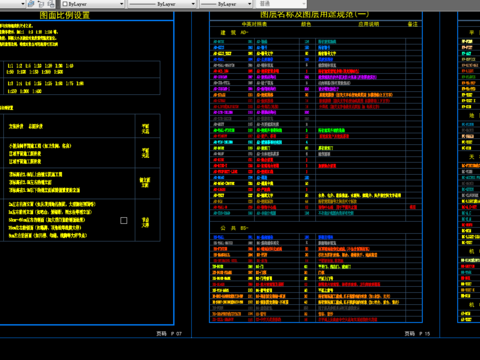Click the 页码 P 15 page label
This screenshot has height=360, width=480.
click(417, 333)
